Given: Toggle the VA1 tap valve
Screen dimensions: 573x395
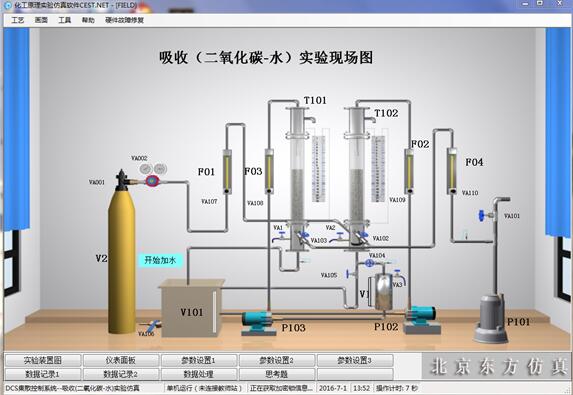Looking at the screenshot, I should pyautogui.click(x=280, y=236).
